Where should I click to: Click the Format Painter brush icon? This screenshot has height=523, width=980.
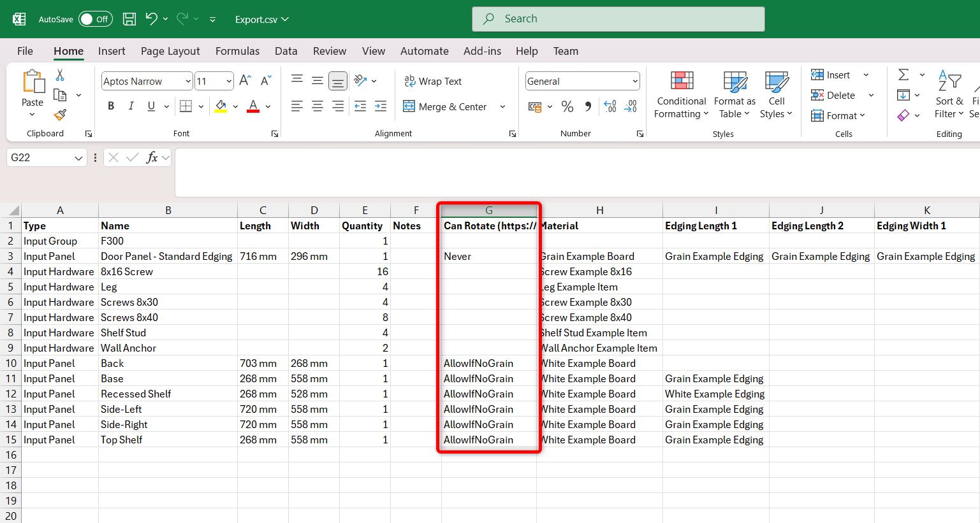tap(60, 115)
